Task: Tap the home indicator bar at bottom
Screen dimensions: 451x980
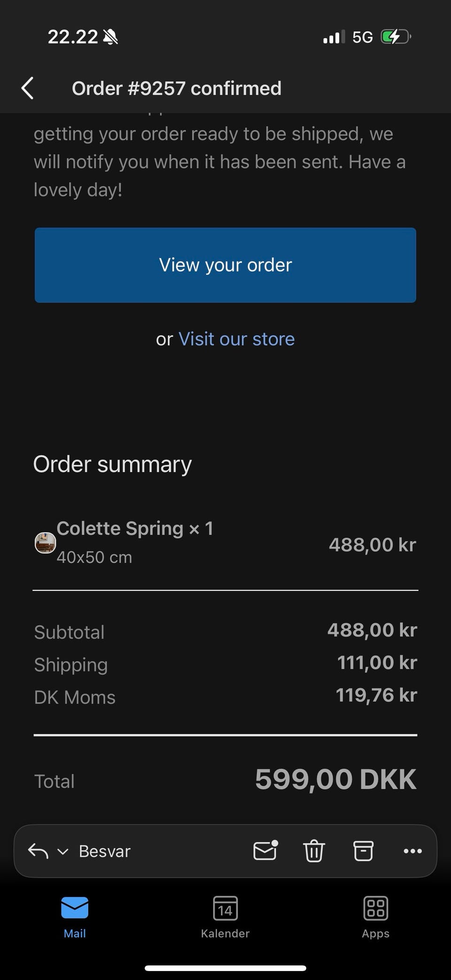Action: click(225, 968)
